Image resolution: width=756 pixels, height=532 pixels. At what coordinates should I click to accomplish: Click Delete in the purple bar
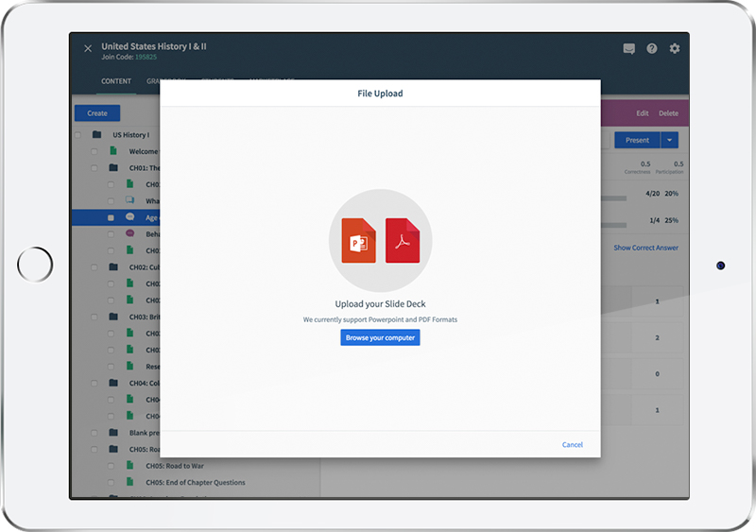pyautogui.click(x=668, y=112)
